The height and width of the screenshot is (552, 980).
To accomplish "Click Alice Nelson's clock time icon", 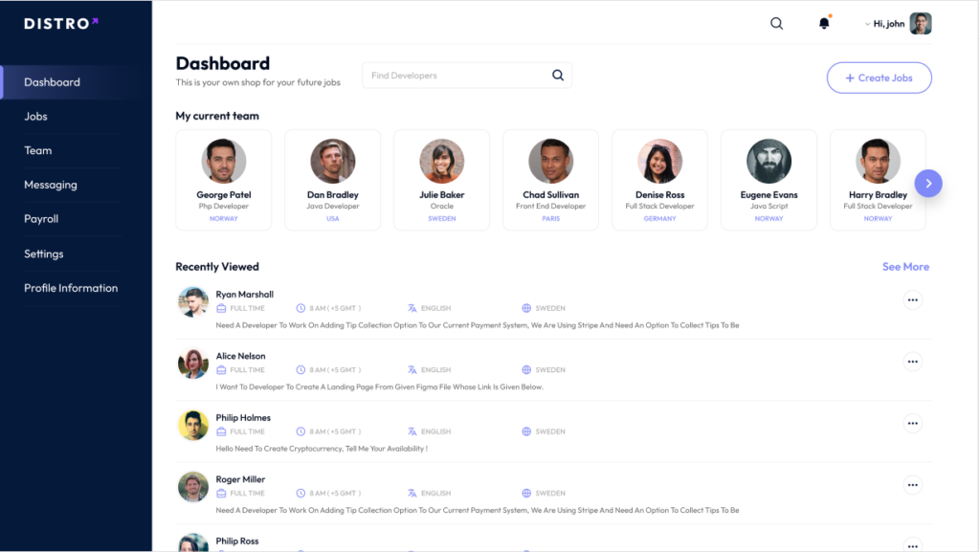I will pyautogui.click(x=301, y=370).
